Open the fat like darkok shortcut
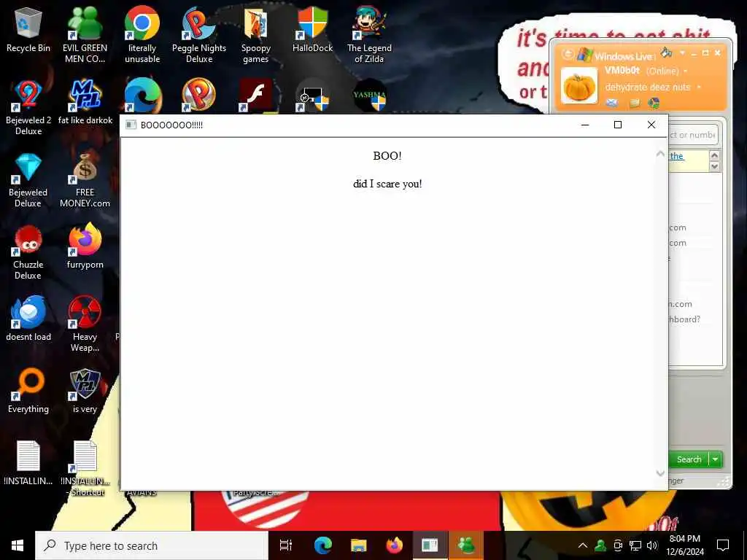This screenshot has width=747, height=560. pos(85,102)
